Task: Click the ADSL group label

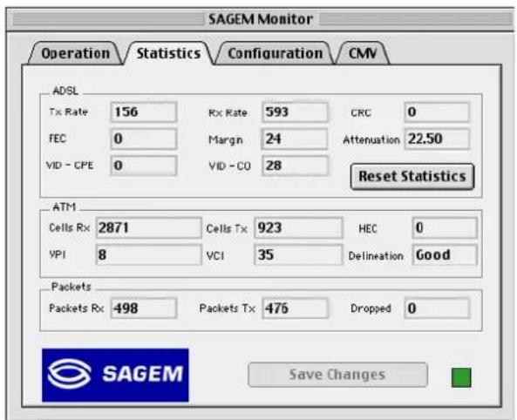Action: pyautogui.click(x=65, y=91)
